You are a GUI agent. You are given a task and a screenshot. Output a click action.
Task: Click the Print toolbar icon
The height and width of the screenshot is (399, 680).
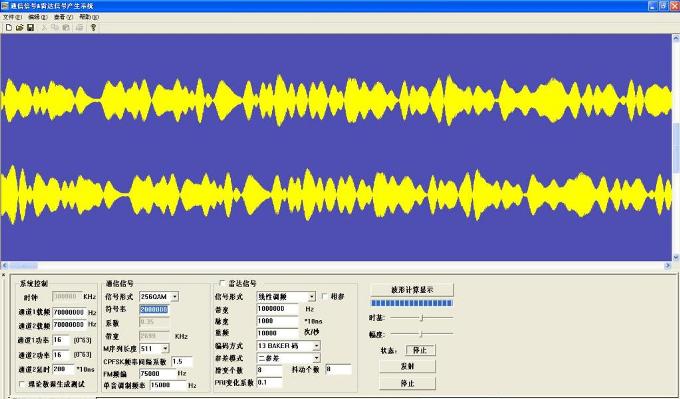point(79,27)
